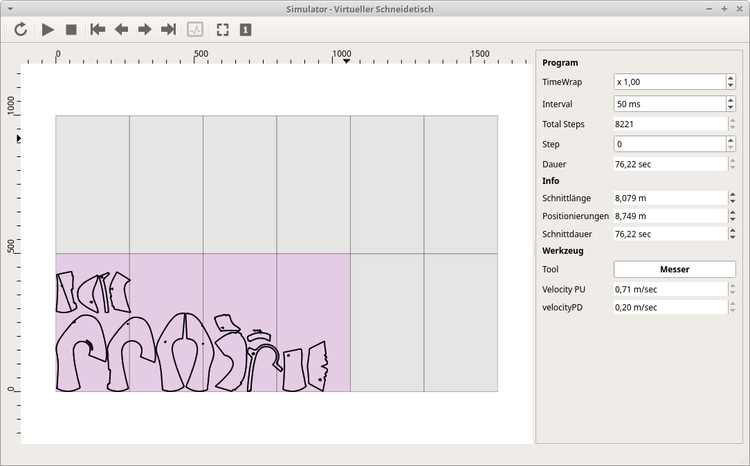Click the reload simulation icon

click(21, 30)
